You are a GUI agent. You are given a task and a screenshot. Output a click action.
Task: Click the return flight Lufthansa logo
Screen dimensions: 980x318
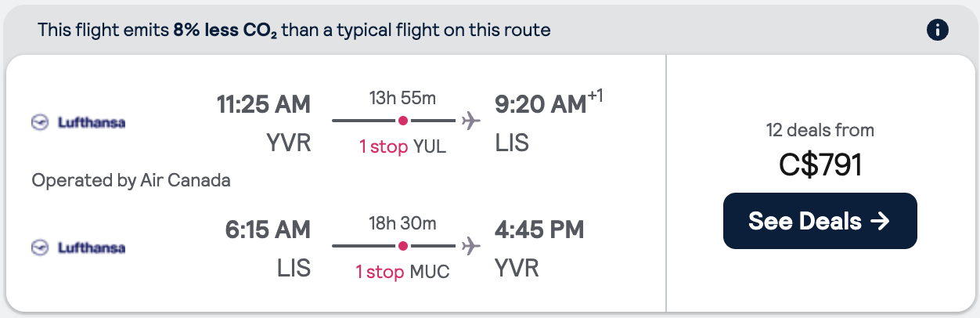click(78, 248)
